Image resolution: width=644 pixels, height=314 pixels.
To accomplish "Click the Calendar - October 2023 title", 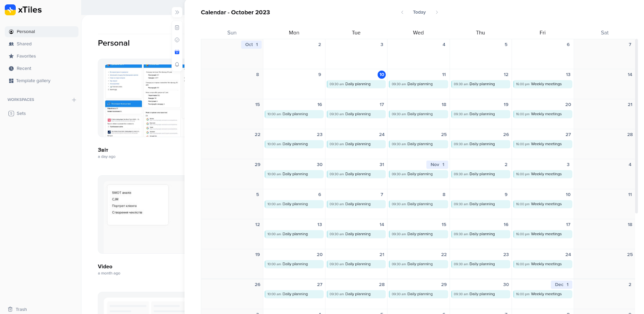I will click(x=235, y=12).
